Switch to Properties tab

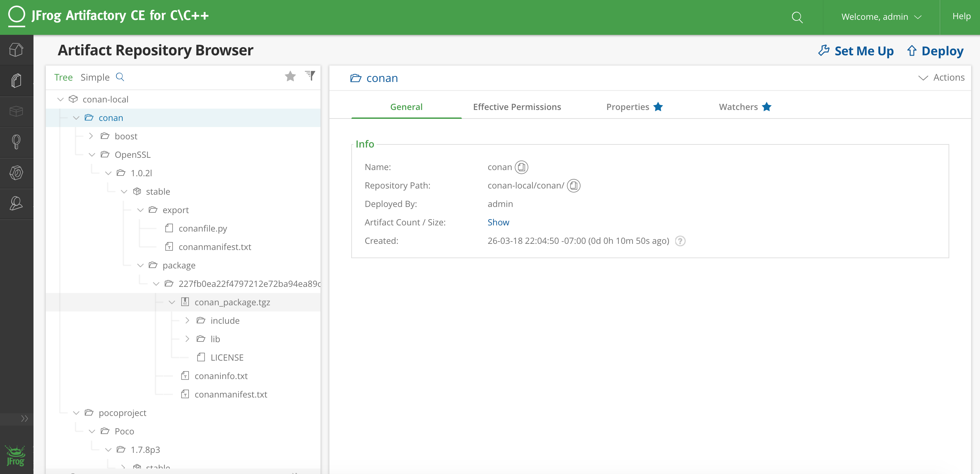coord(628,106)
